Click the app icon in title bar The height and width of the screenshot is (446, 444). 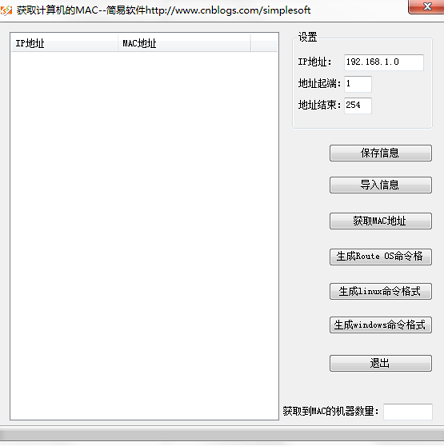6,10
